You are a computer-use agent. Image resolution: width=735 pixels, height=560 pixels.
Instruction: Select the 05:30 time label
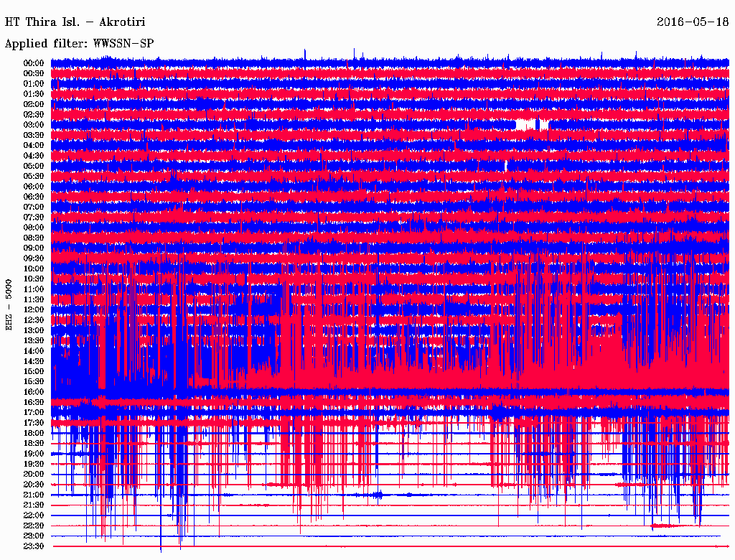point(33,176)
